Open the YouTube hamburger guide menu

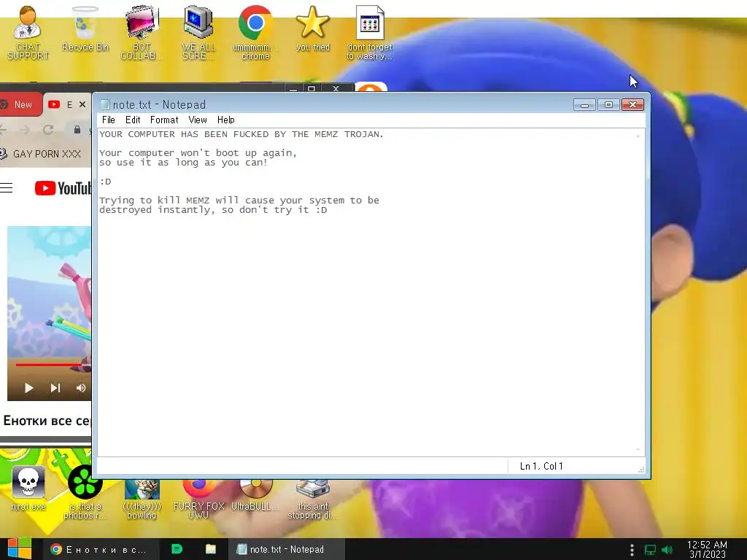[6, 187]
